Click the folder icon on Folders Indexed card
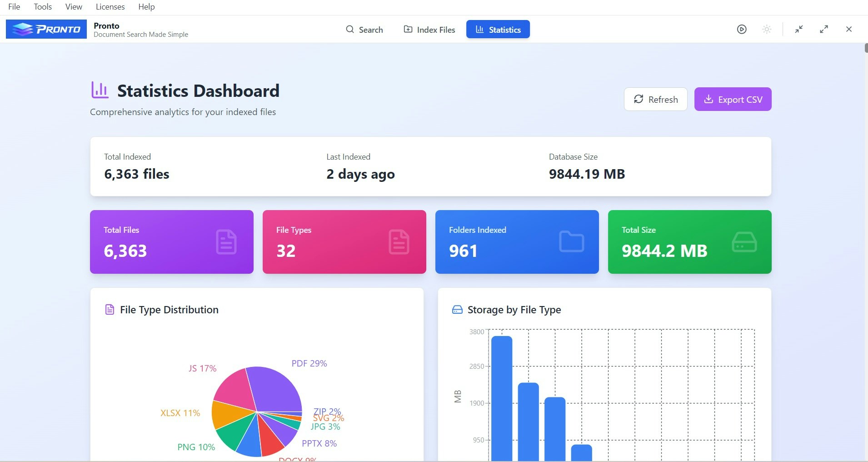Viewport: 868px width, 462px height. tap(571, 241)
